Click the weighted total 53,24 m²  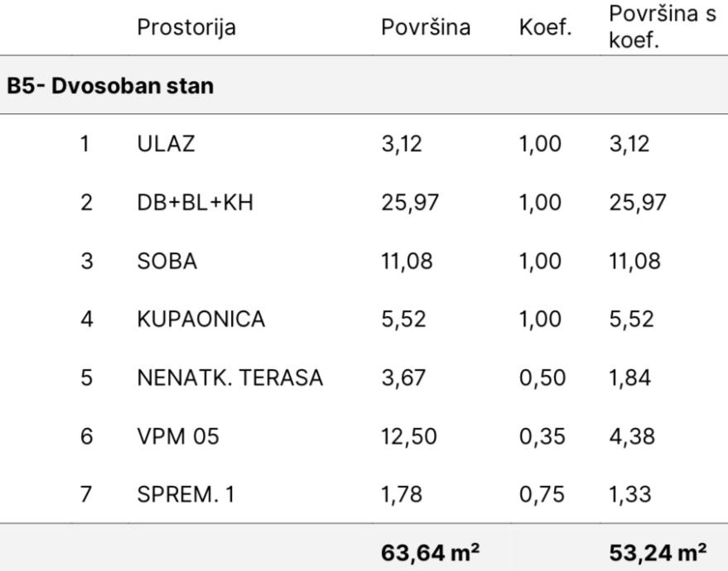[658, 549]
